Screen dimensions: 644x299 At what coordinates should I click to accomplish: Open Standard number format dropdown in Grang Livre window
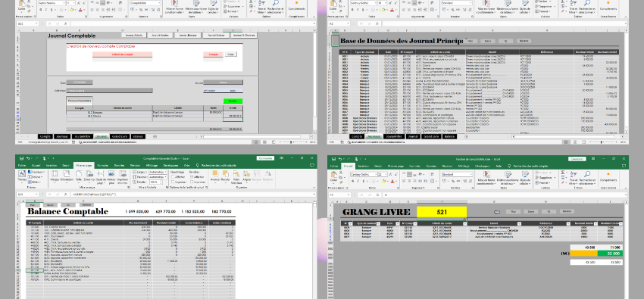470,174
